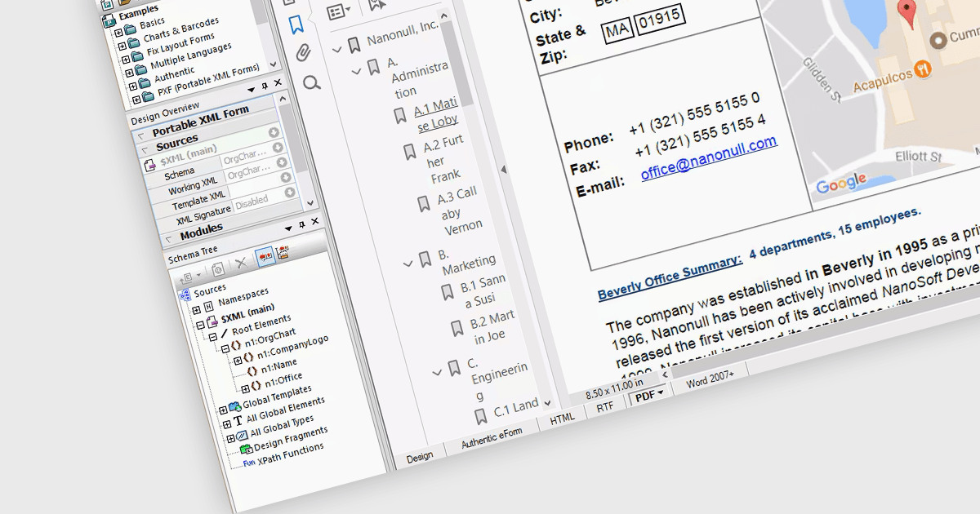Select the $XML (main) node in Schema Tree
The image size is (980, 514).
click(x=247, y=312)
